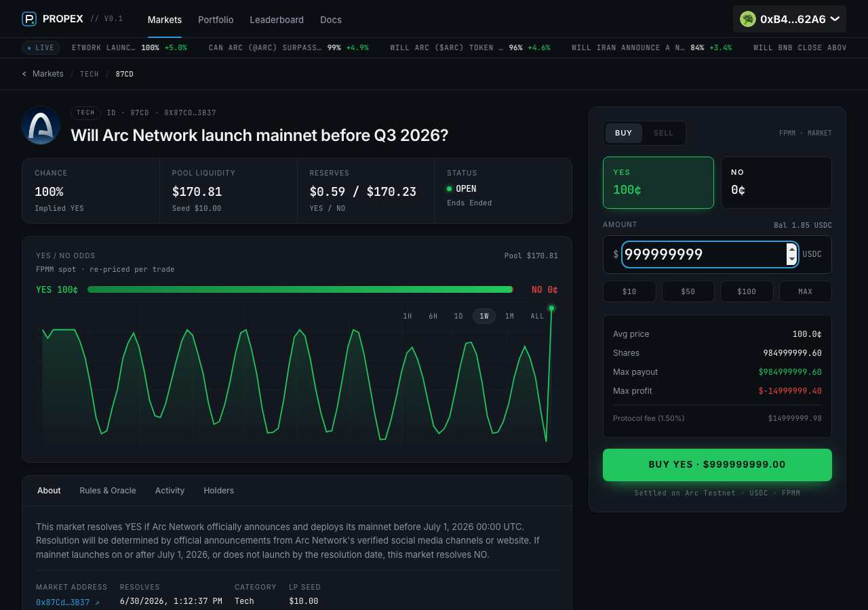Click the Max payout value $984999999.60

790,372
